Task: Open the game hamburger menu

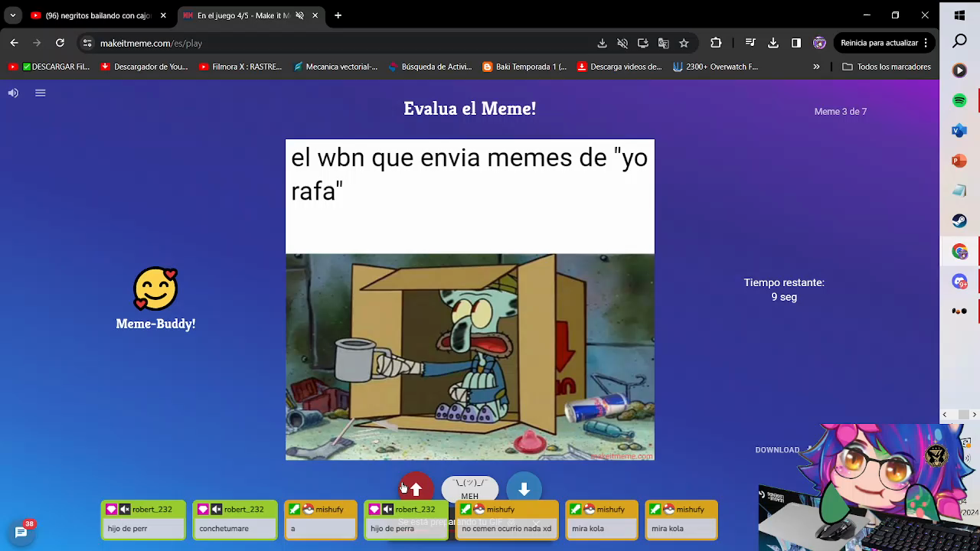Action: pos(41,93)
